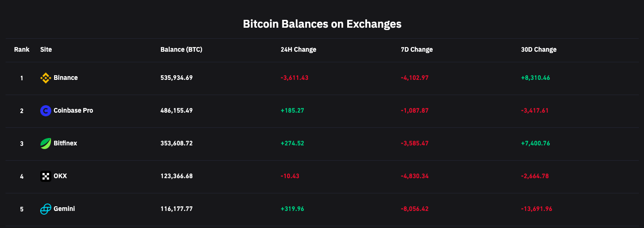644x228 pixels.
Task: Click the OKX logo icon
Action: 45,176
